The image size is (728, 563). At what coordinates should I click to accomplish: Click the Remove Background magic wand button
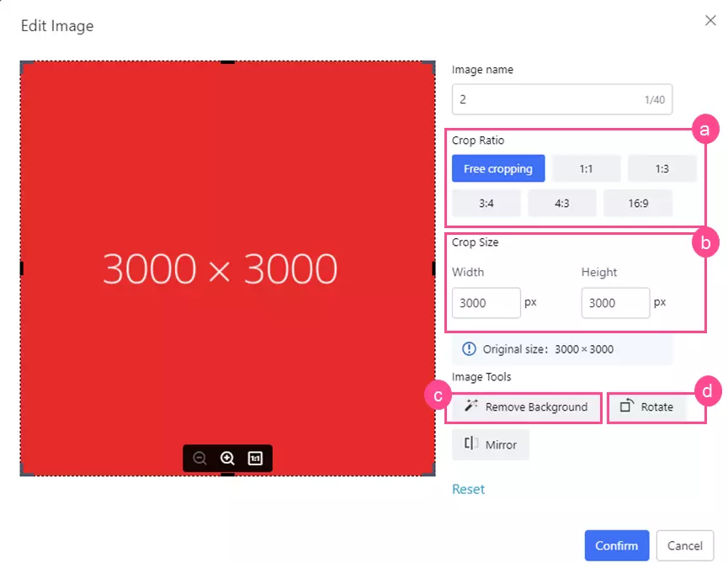click(x=526, y=407)
